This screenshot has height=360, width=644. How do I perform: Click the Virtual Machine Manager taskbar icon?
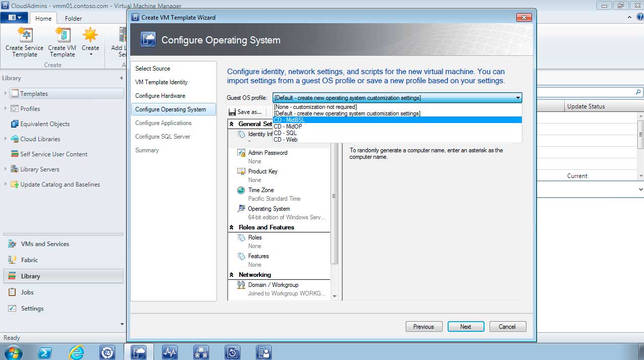(x=138, y=352)
